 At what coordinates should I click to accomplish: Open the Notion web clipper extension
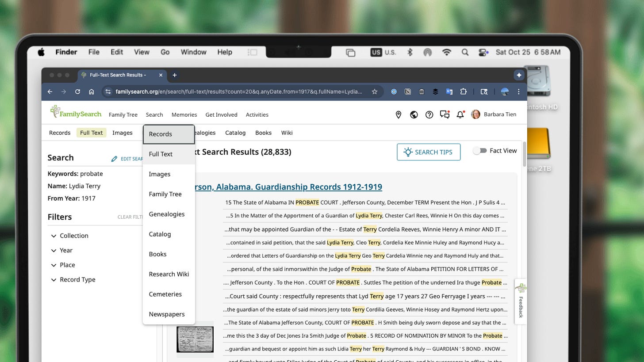[408, 91]
